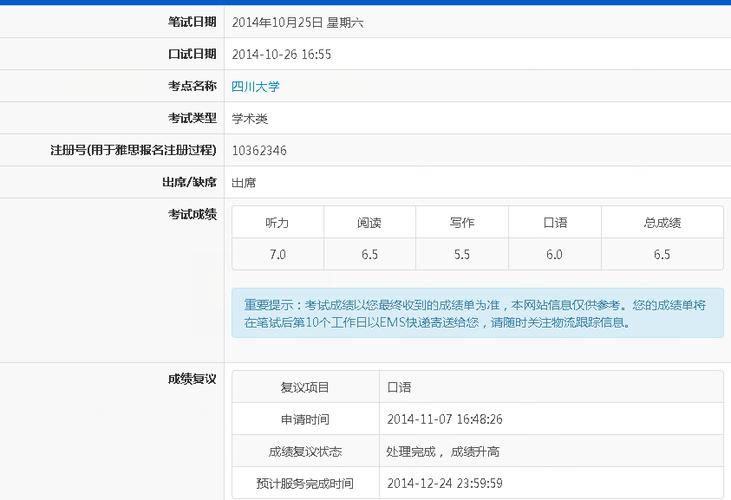Click the status 处理完成，成绩升高
This screenshot has height=500, width=731.
[x=443, y=451]
